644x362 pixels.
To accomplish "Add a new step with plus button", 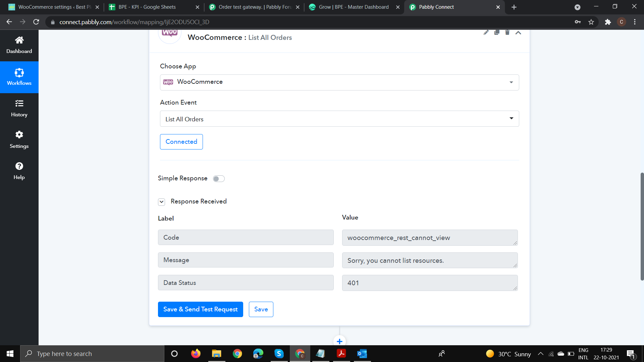I will coord(339,341).
